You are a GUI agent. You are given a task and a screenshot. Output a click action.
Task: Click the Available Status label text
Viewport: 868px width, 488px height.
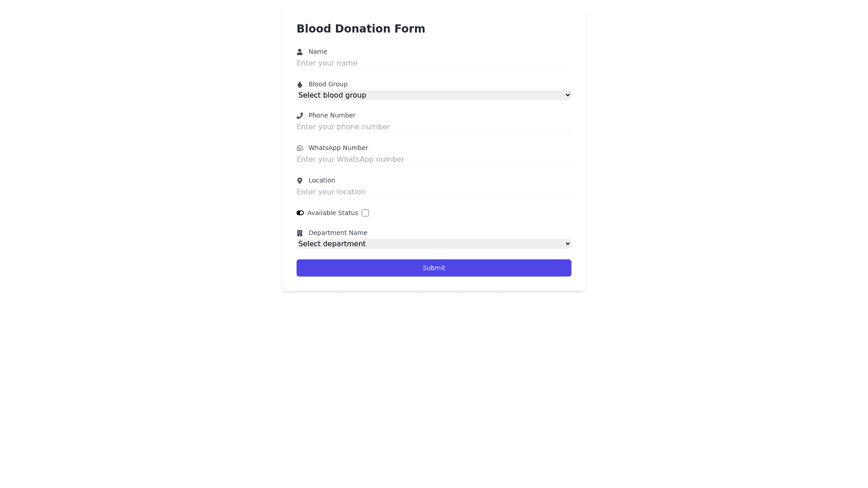(332, 213)
